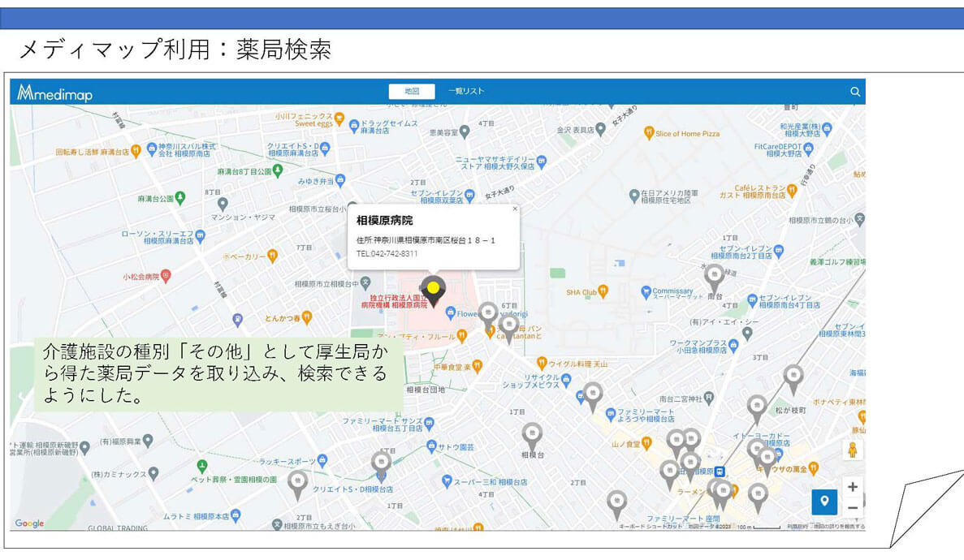
Task: Switch to the 地図 tab
Action: click(x=412, y=92)
